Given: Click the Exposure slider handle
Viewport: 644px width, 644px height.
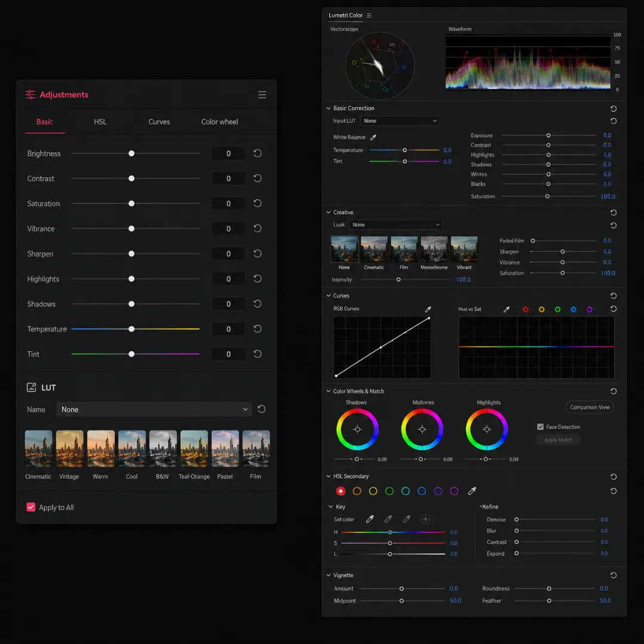Looking at the screenshot, I should click(x=549, y=135).
